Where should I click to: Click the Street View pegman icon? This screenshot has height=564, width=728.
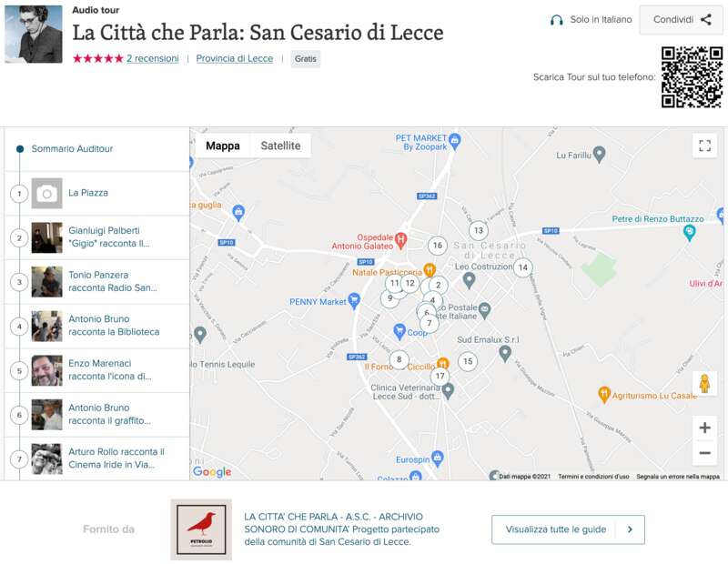point(704,384)
